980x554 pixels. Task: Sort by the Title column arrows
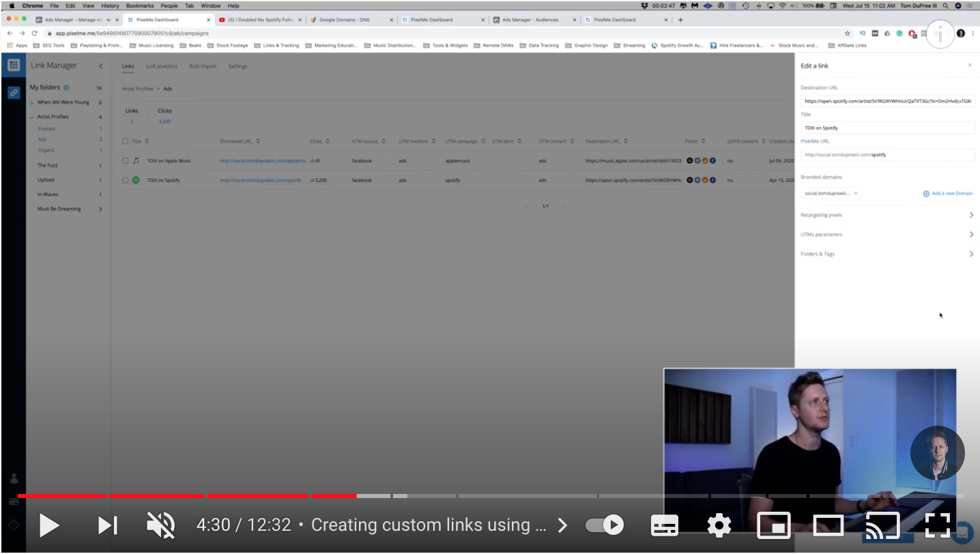tap(146, 141)
